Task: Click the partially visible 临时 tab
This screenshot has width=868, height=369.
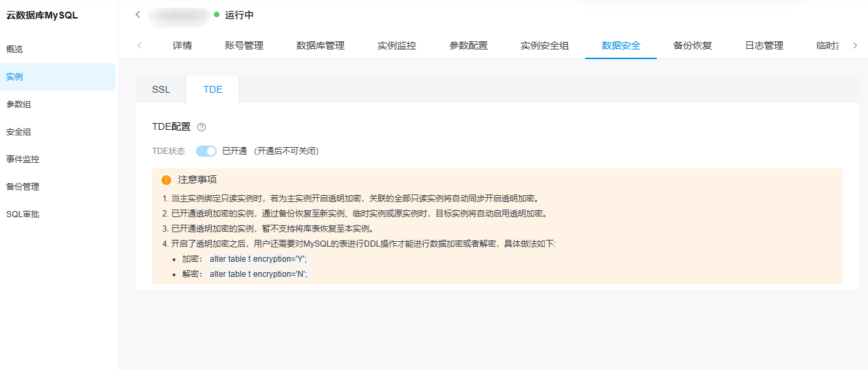Action: click(x=827, y=45)
